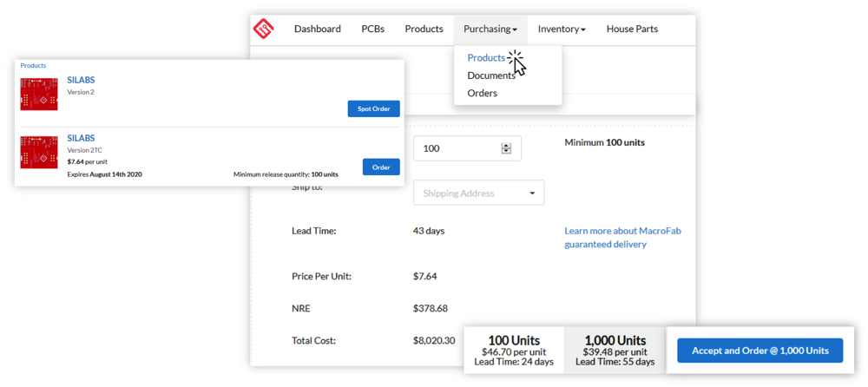
Task: Select Documents in the Purchasing dropdown
Action: pyautogui.click(x=491, y=75)
